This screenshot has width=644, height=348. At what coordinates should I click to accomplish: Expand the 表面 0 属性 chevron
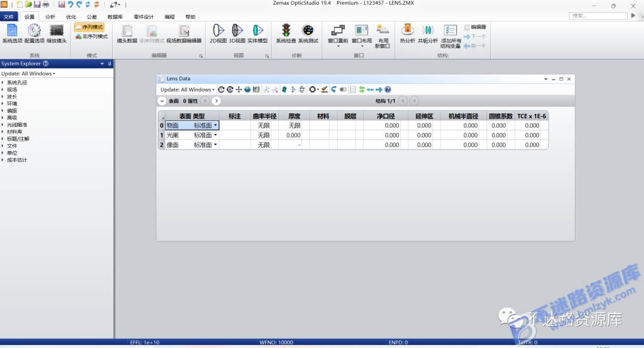pos(162,101)
